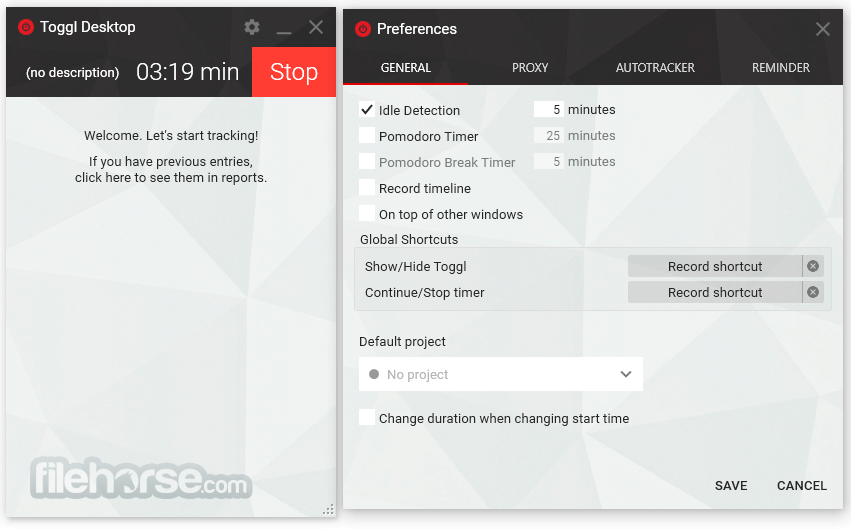Edit the Idle Detection minutes field
This screenshot has width=851, height=529.
pos(549,110)
